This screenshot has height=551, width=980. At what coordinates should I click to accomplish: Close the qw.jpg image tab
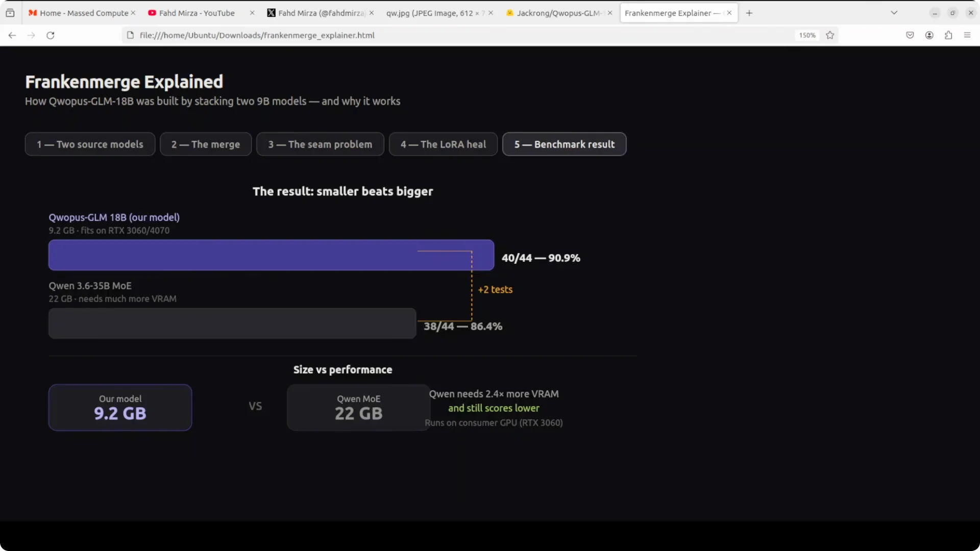click(x=491, y=13)
